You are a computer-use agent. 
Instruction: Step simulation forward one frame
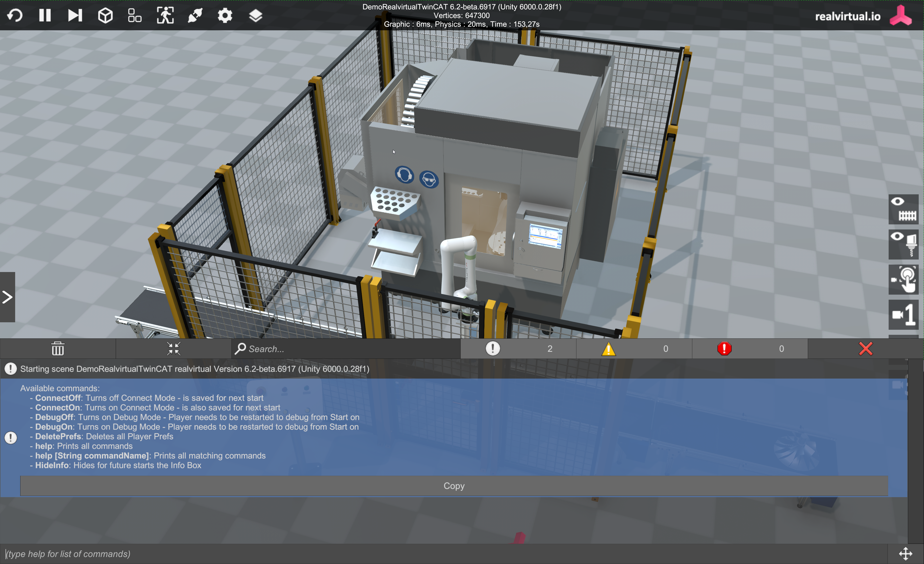click(x=75, y=15)
